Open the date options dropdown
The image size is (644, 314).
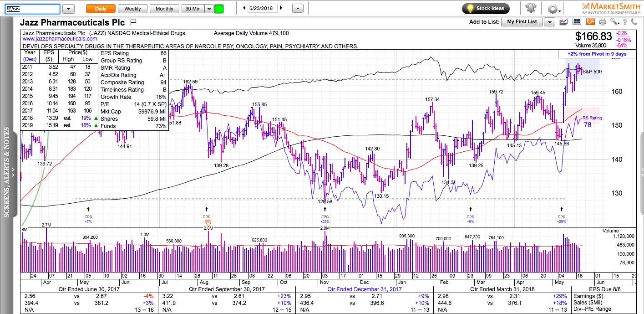[298, 9]
